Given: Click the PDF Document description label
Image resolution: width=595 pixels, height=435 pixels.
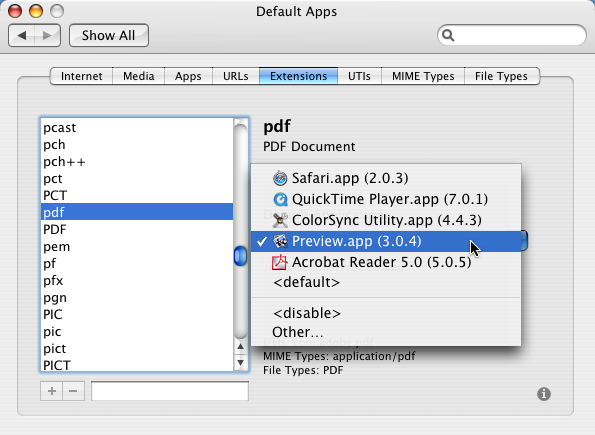Looking at the screenshot, I should [309, 147].
